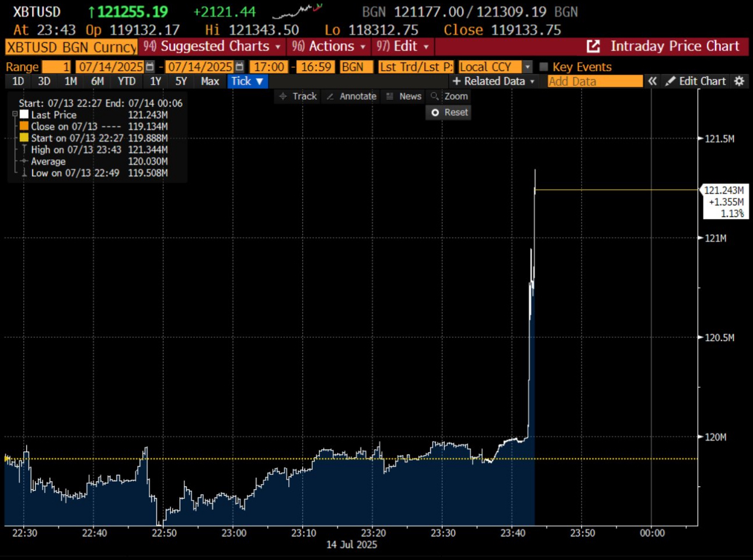Select the 1Y range tab

pyautogui.click(x=155, y=81)
